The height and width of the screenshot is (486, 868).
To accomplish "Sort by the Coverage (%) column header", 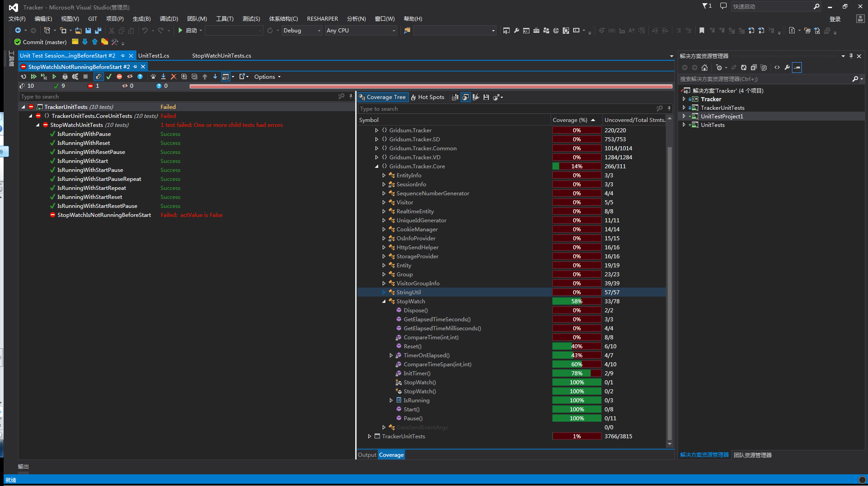I will 576,120.
